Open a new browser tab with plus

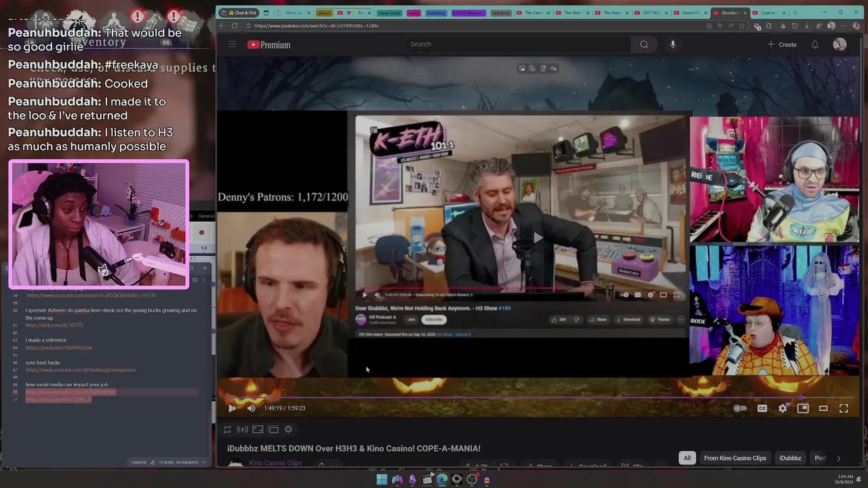pos(795,13)
